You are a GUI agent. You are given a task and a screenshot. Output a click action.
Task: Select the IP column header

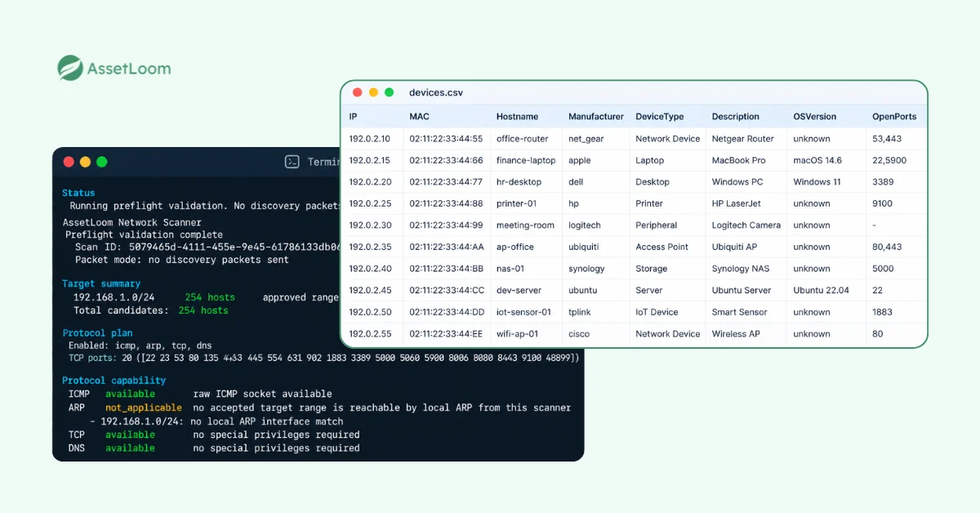pos(353,117)
